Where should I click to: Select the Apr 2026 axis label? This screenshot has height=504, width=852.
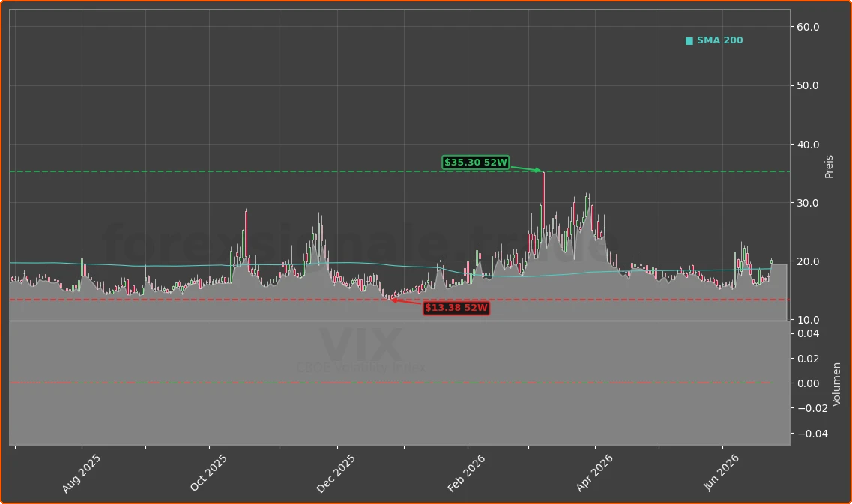[x=594, y=473]
